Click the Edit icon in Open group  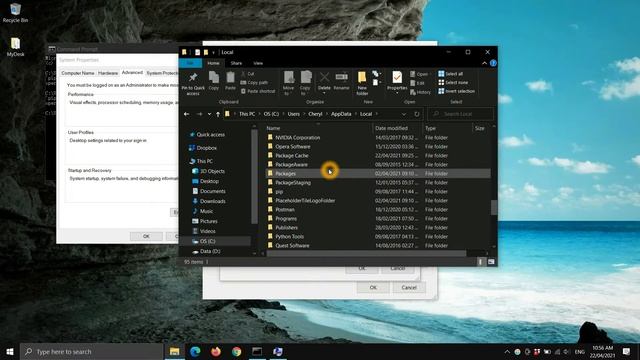(x=418, y=83)
